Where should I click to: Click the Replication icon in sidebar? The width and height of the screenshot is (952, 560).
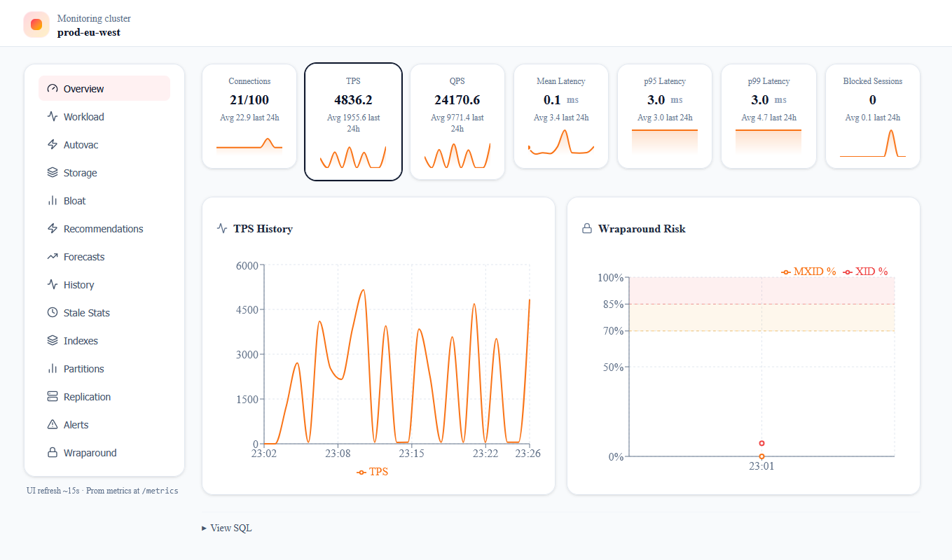pos(53,396)
